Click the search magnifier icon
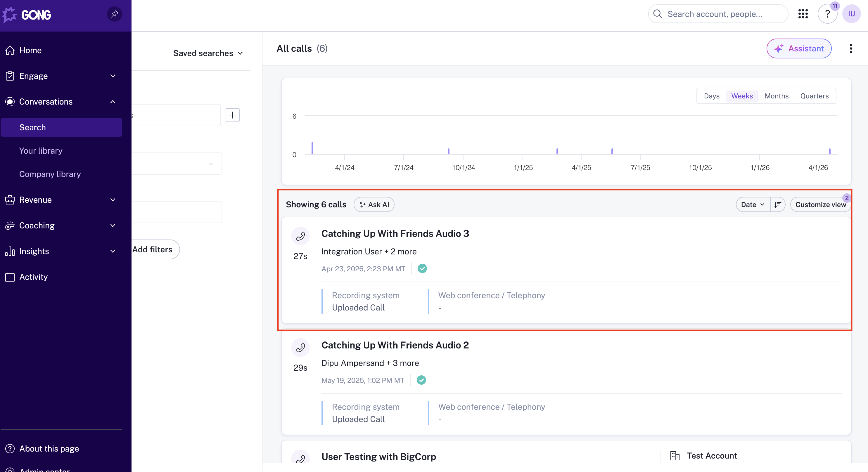The image size is (868, 472). 657,14
